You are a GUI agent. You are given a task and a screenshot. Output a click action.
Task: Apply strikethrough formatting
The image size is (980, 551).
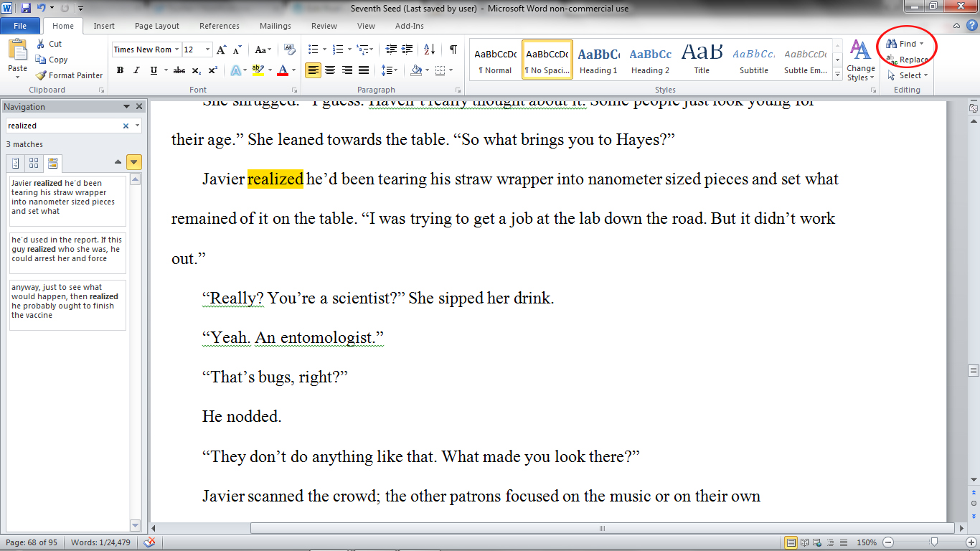click(x=179, y=70)
